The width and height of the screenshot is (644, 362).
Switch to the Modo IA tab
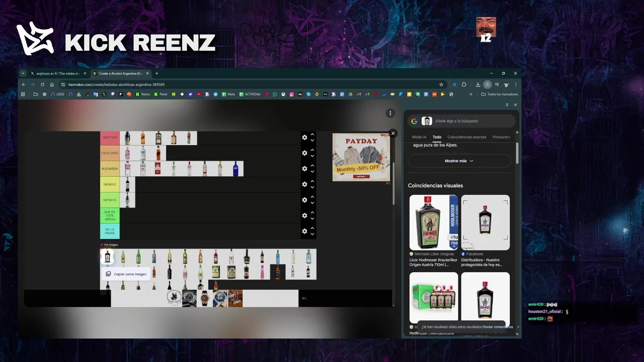coord(419,137)
